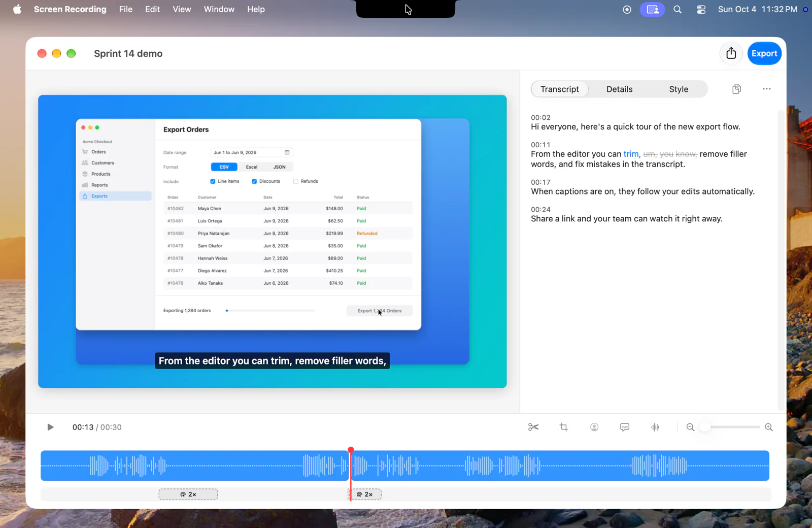Click the timeline zoom slider knob
The height and width of the screenshot is (528, 812).
[705, 427]
